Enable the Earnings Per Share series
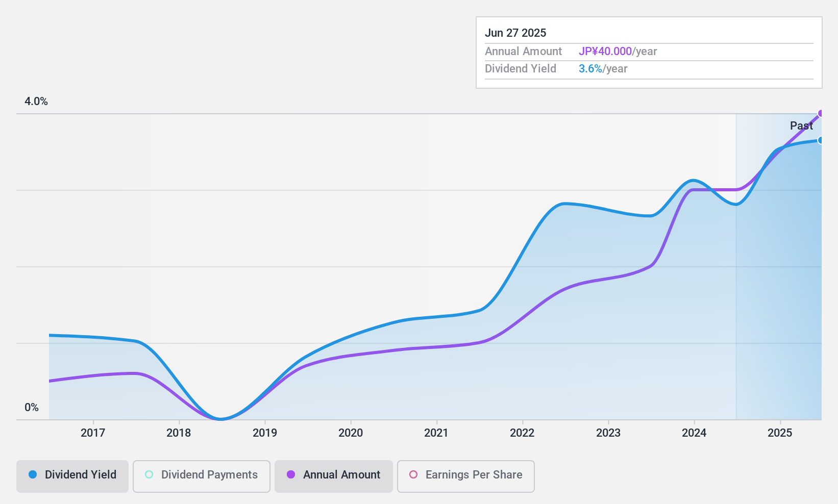The image size is (838, 504). pyautogui.click(x=466, y=476)
